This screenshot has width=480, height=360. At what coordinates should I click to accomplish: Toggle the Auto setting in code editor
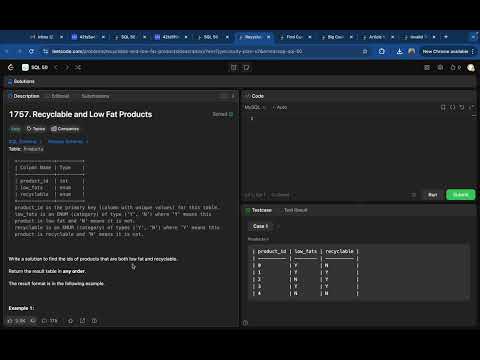click(x=280, y=107)
